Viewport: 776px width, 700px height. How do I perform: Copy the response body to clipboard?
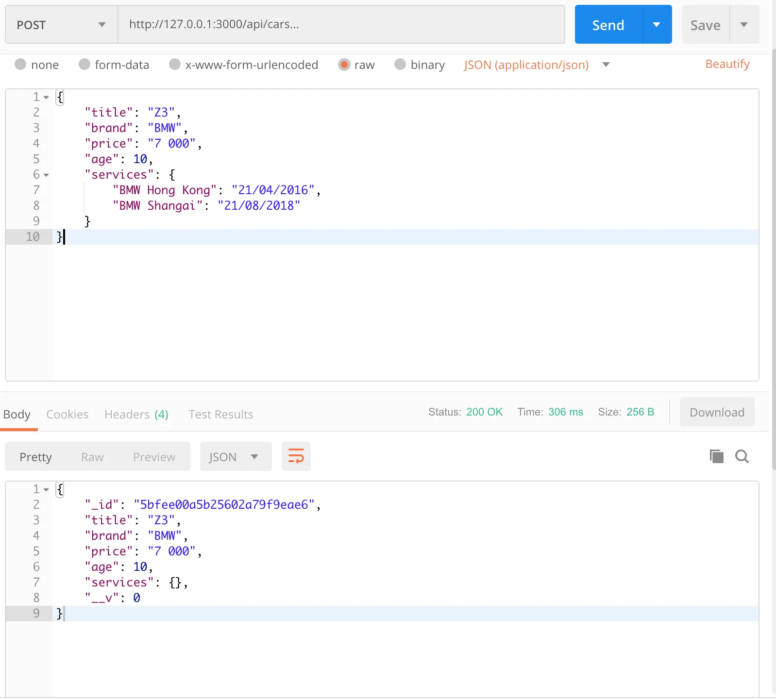click(716, 456)
